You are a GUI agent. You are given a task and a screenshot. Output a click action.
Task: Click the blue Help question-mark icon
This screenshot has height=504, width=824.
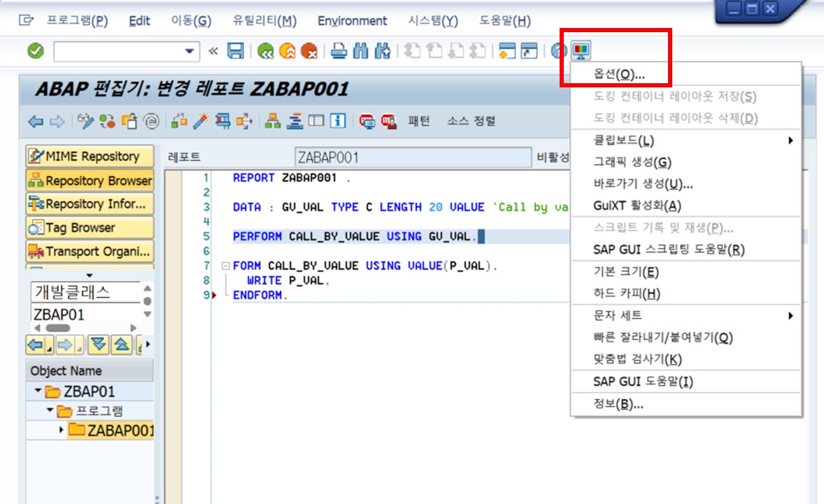click(559, 51)
